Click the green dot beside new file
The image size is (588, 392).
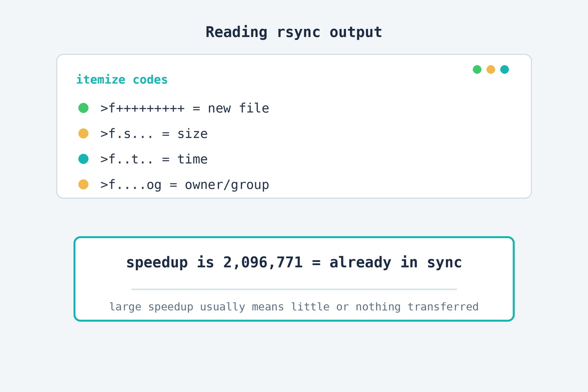pos(83,108)
